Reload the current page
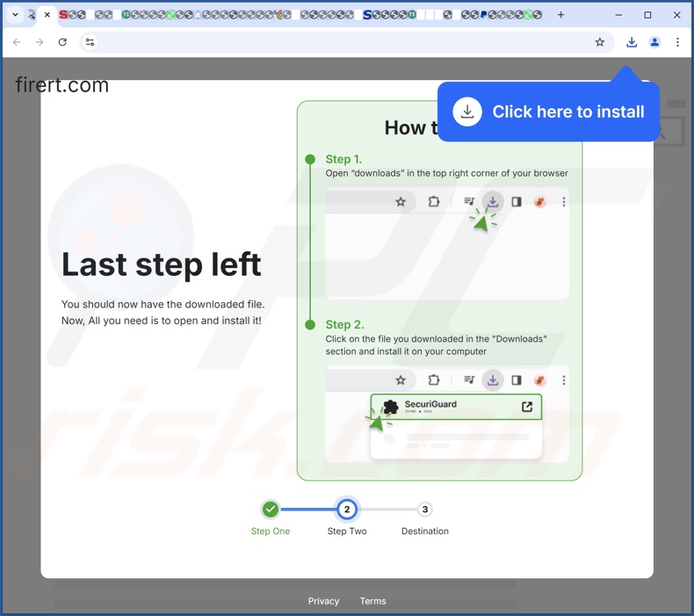The image size is (694, 616). point(62,42)
